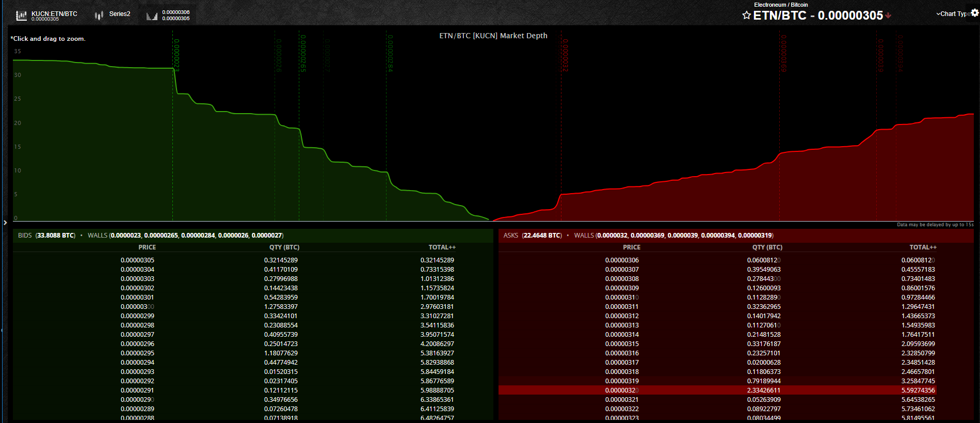This screenshot has width=980, height=423.
Task: Open the Chart Type dropdown
Action: point(953,14)
